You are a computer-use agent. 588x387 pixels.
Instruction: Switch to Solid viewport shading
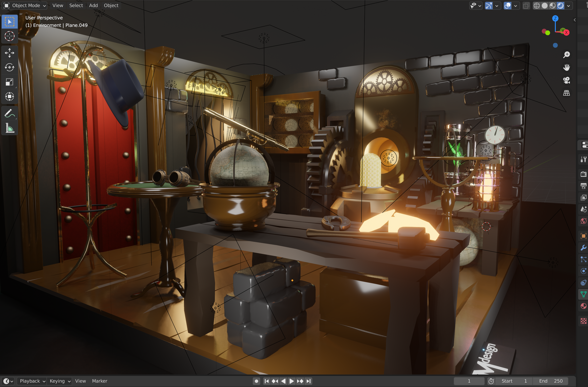[x=544, y=5]
